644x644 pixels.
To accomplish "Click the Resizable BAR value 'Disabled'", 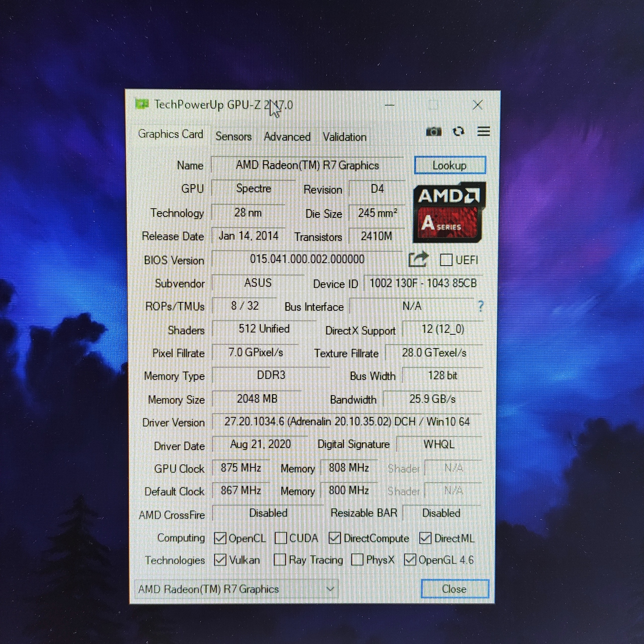I will [x=441, y=513].
